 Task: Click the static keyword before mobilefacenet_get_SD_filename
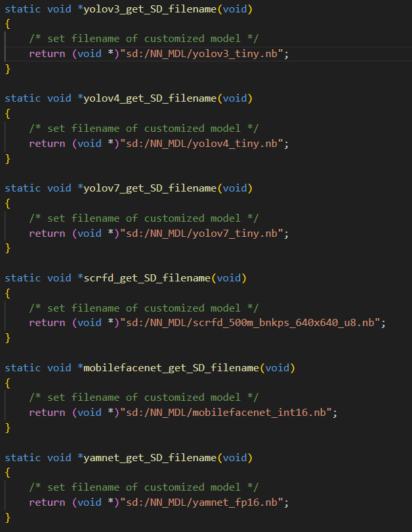(x=22, y=368)
